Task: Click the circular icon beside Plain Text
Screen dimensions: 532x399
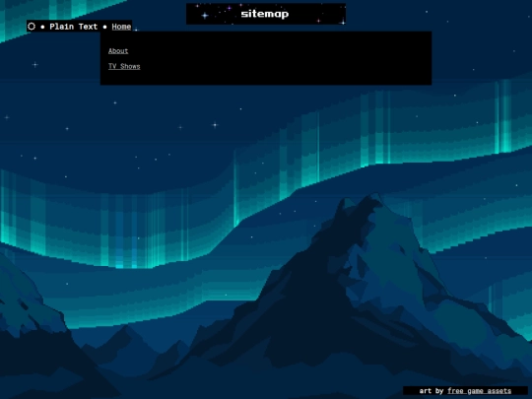Action: 32,27
